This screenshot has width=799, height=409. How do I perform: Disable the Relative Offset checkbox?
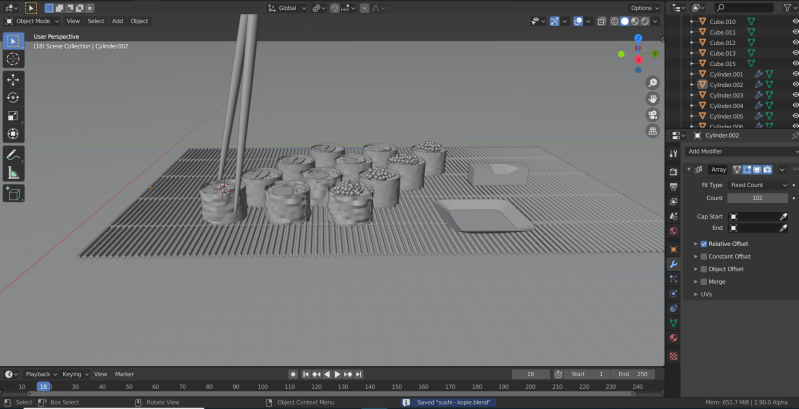[704, 244]
